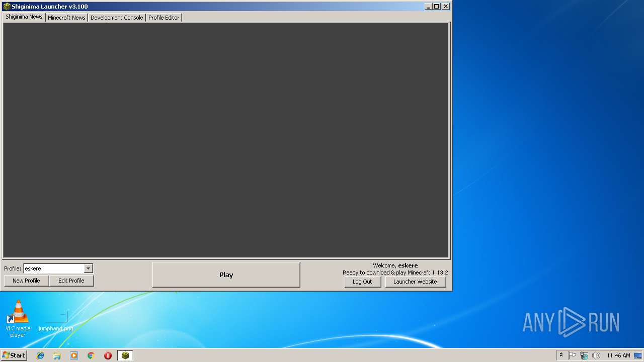Click the Log Out button

pos(362,282)
